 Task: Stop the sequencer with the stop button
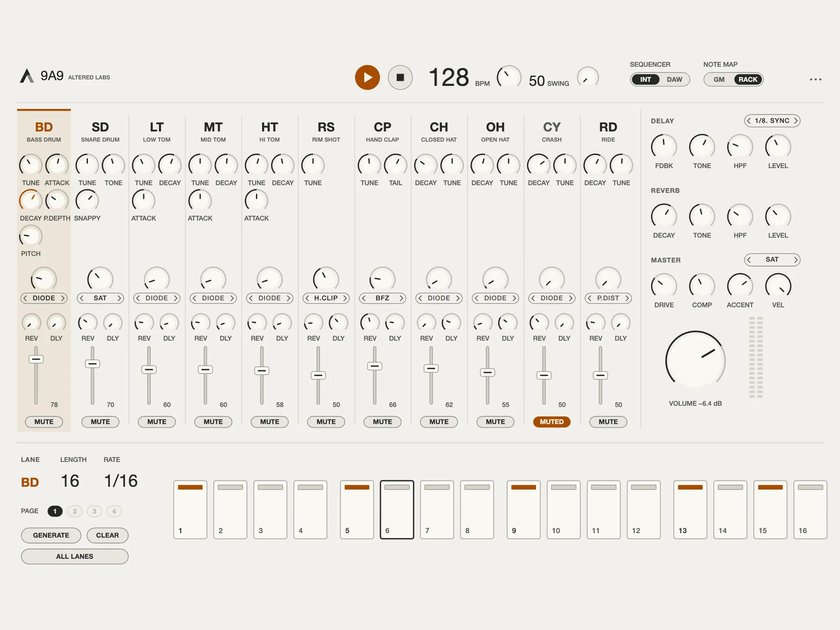pyautogui.click(x=400, y=77)
